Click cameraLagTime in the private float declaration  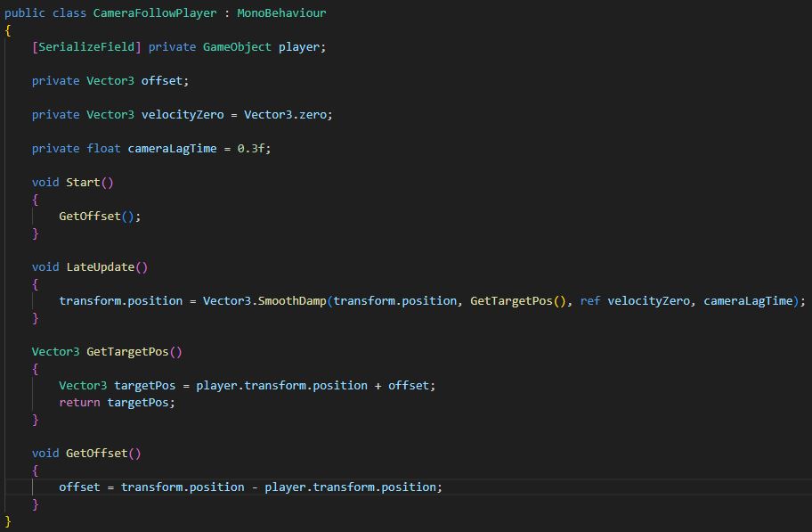click(173, 149)
